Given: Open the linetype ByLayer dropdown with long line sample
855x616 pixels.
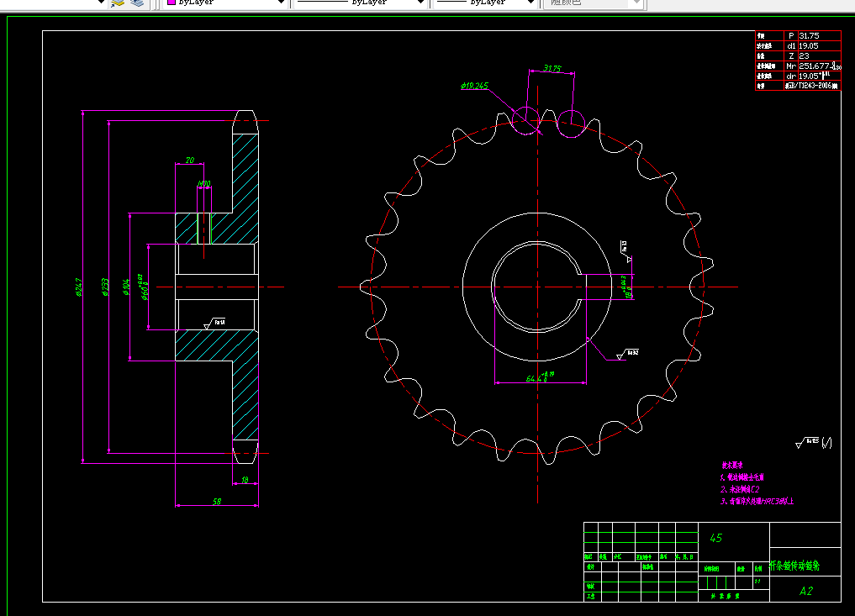Looking at the screenshot, I should [x=361, y=3].
